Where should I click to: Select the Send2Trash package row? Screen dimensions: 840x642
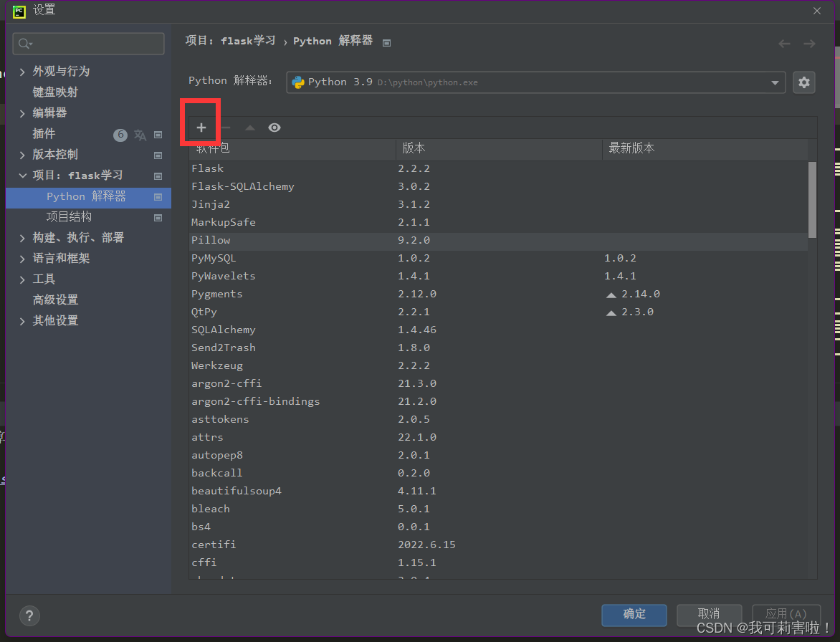click(x=499, y=348)
